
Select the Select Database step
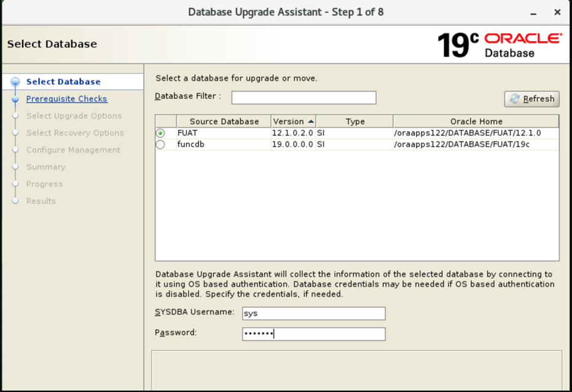[63, 82]
